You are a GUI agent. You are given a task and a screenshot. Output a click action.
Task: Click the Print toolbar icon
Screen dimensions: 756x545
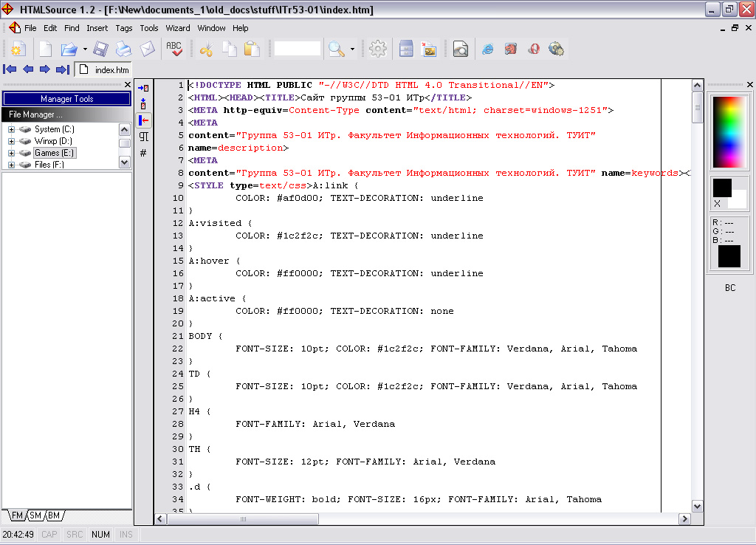[x=123, y=49]
